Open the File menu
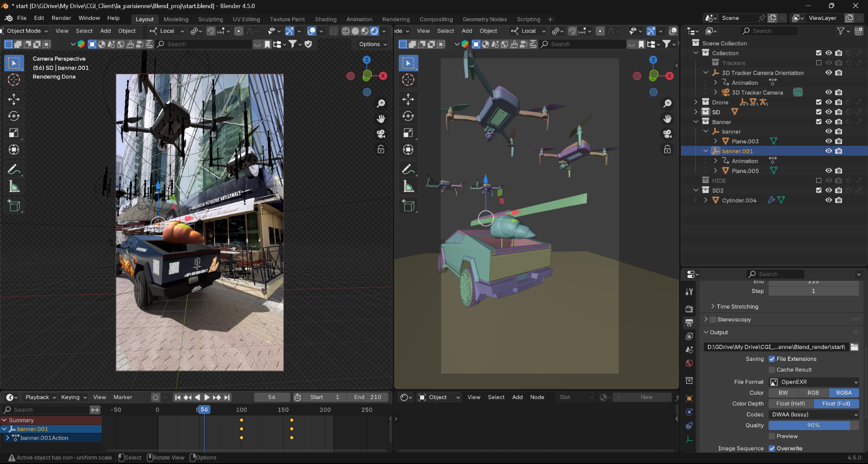This screenshot has width=868, height=464. [22, 18]
